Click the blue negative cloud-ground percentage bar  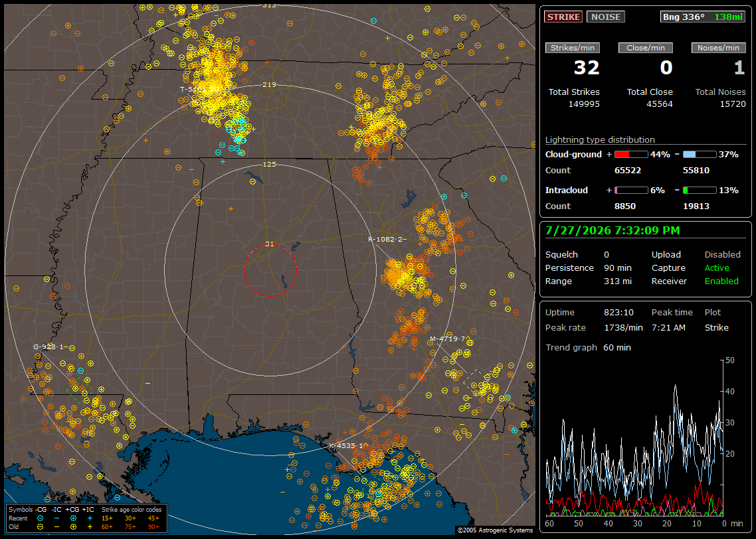699,155
